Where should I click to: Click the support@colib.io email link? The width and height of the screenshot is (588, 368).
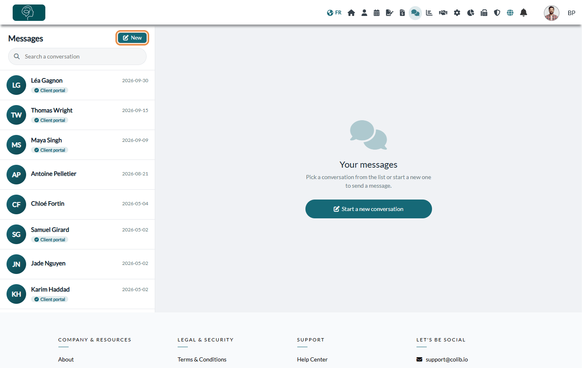[442, 359]
